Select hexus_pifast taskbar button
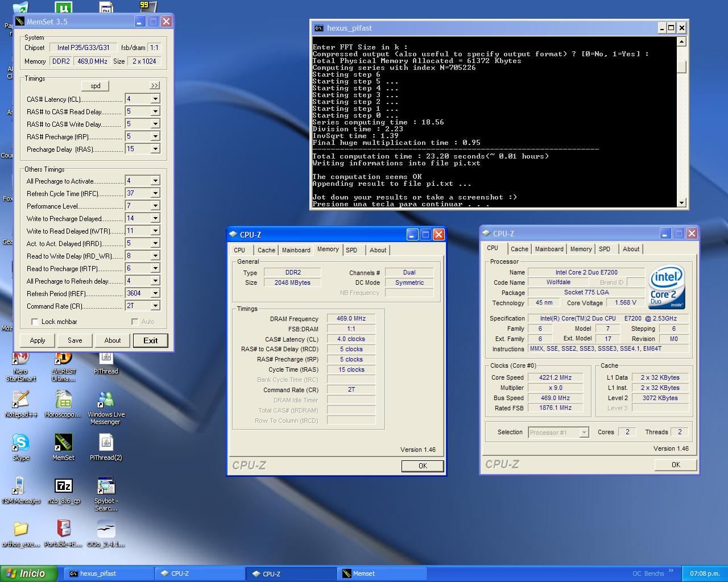Viewport: 728px width, 582px height. [108, 573]
